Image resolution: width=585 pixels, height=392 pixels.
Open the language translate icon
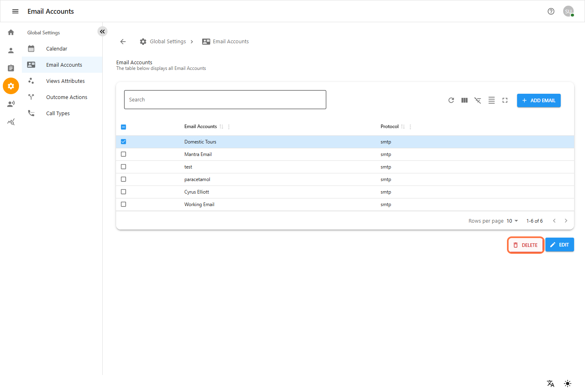[x=551, y=384]
